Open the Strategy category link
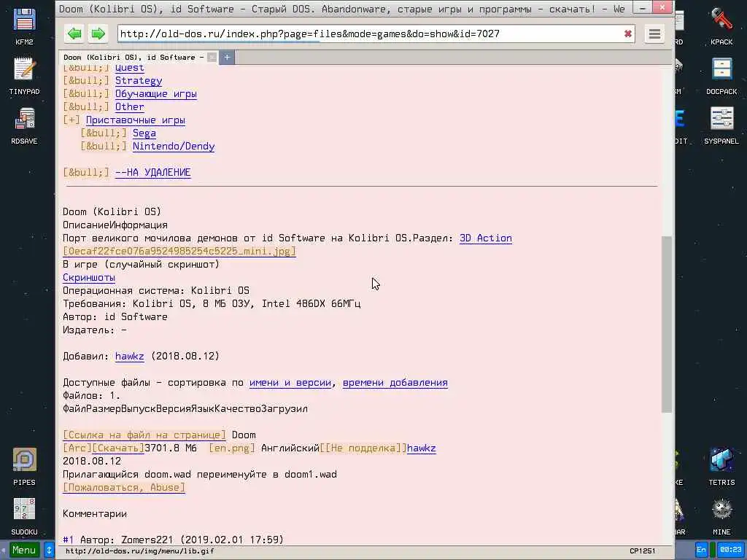The height and width of the screenshot is (560, 747). (x=139, y=80)
